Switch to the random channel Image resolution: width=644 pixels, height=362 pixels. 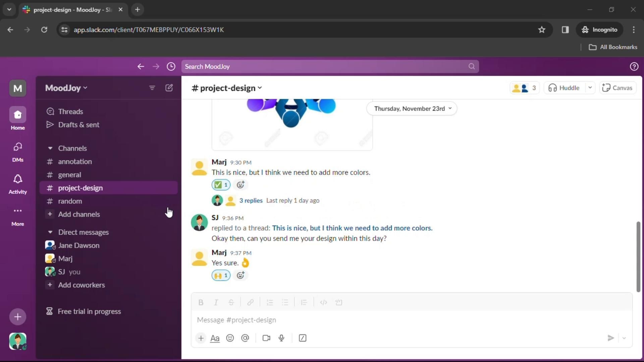[x=70, y=201]
